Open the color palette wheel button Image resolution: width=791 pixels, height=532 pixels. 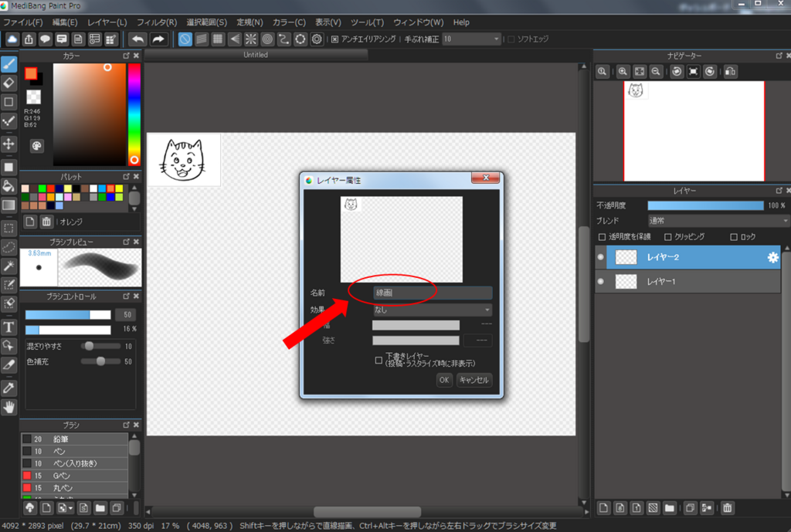pyautogui.click(x=37, y=146)
